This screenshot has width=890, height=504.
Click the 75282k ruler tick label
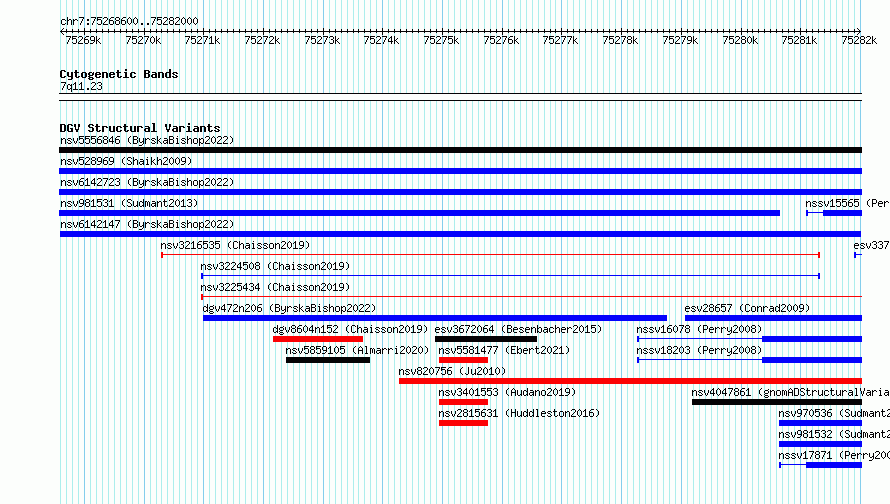[x=859, y=40]
